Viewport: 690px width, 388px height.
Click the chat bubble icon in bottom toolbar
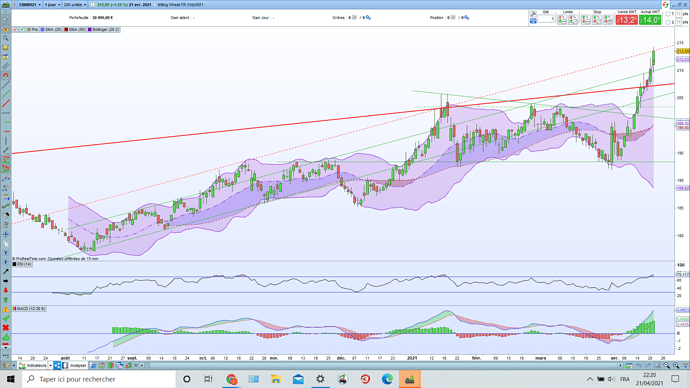(93, 366)
